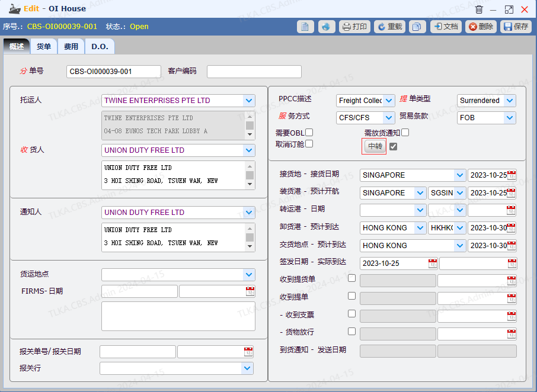Click the 分单号 input field

(114, 72)
